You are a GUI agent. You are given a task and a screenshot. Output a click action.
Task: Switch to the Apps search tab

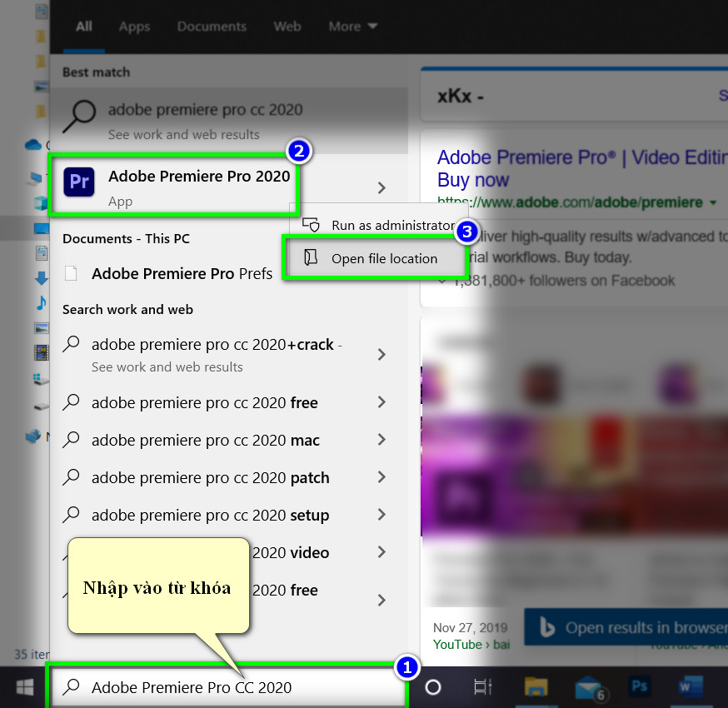point(134,27)
